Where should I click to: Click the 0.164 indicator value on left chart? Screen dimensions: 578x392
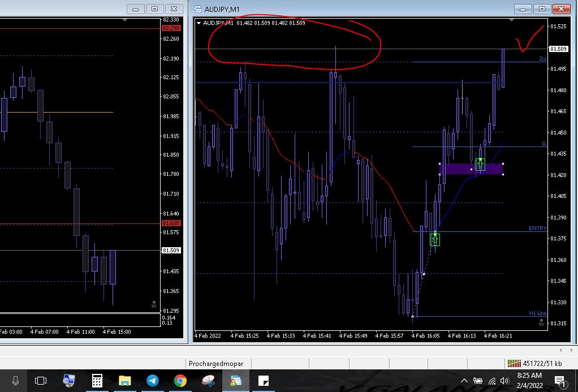169,317
